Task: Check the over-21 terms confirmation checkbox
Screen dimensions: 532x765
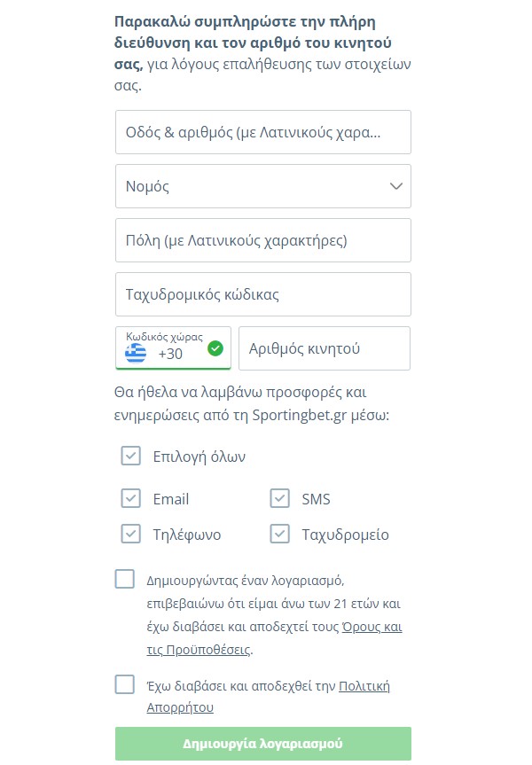Action: click(x=125, y=579)
